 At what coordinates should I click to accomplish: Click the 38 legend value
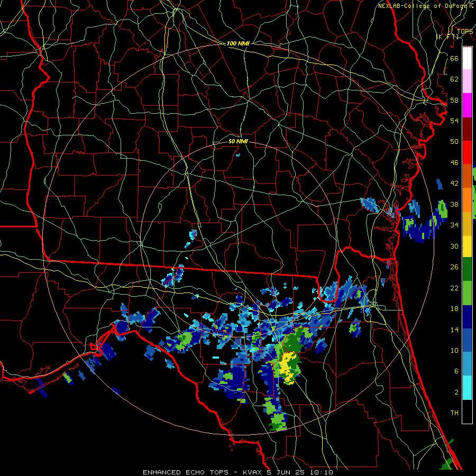point(454,204)
